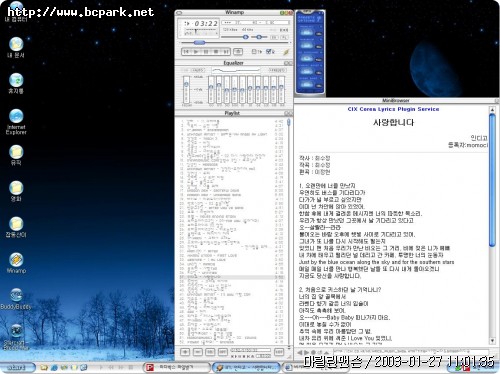Open the Internet Explorer desktop icon
This screenshot has height=374, width=500.
pos(16,122)
